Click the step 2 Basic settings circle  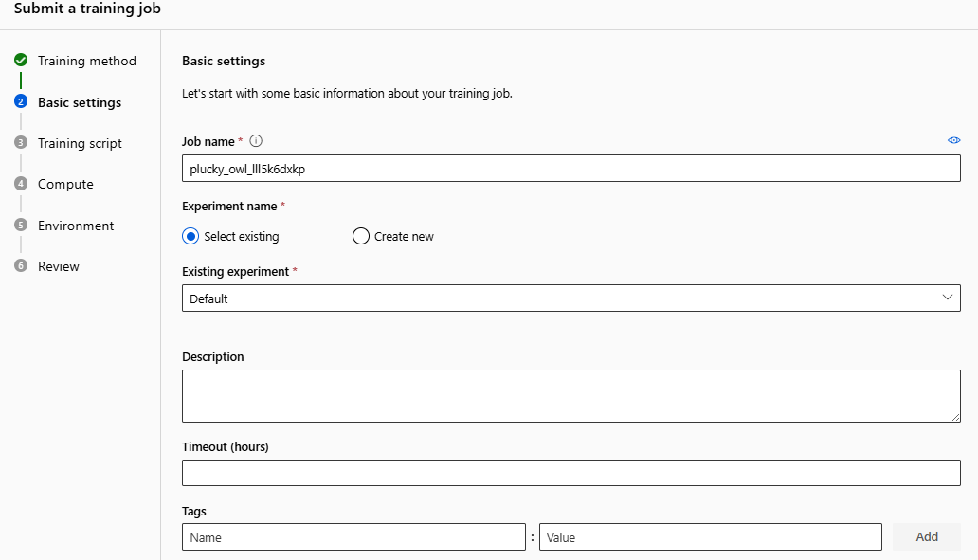(21, 102)
